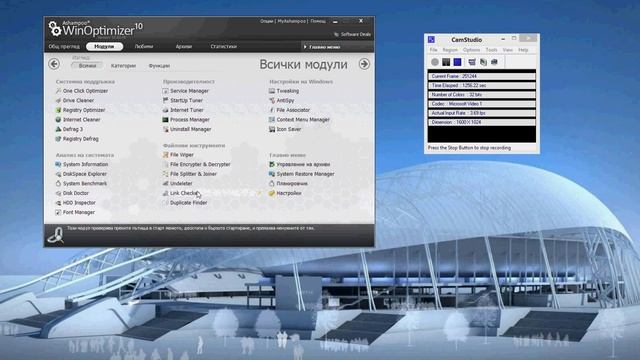Click the Disk Doctor icon
Viewport: 640px width, 360px height.
pyautogui.click(x=58, y=193)
